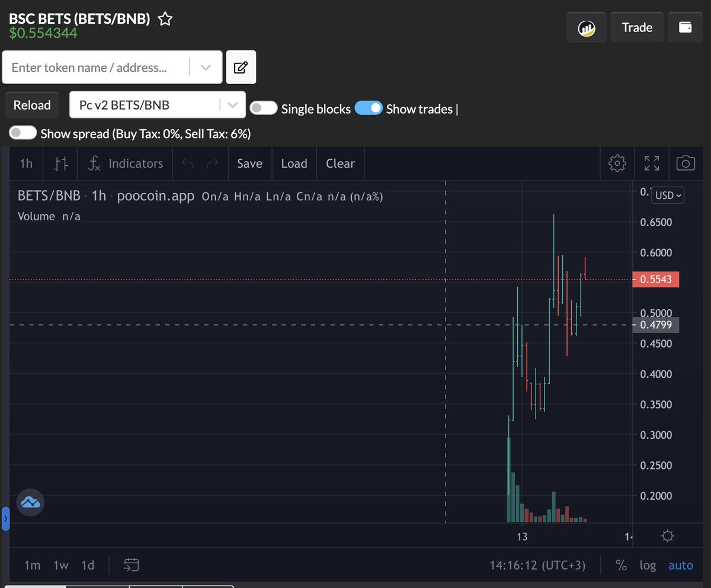Open the USD currency dropdown
711x588 pixels.
click(668, 195)
